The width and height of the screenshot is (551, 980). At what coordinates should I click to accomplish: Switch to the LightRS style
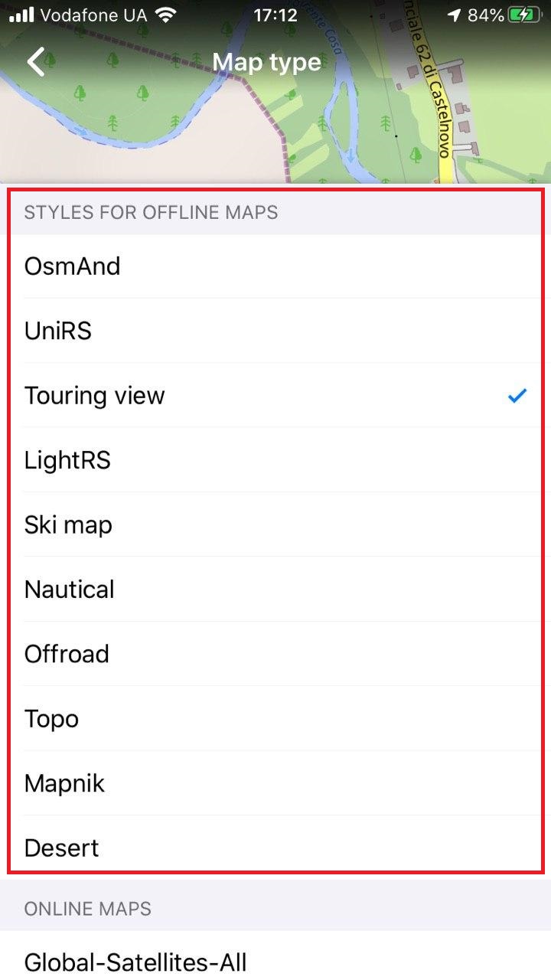coord(275,460)
